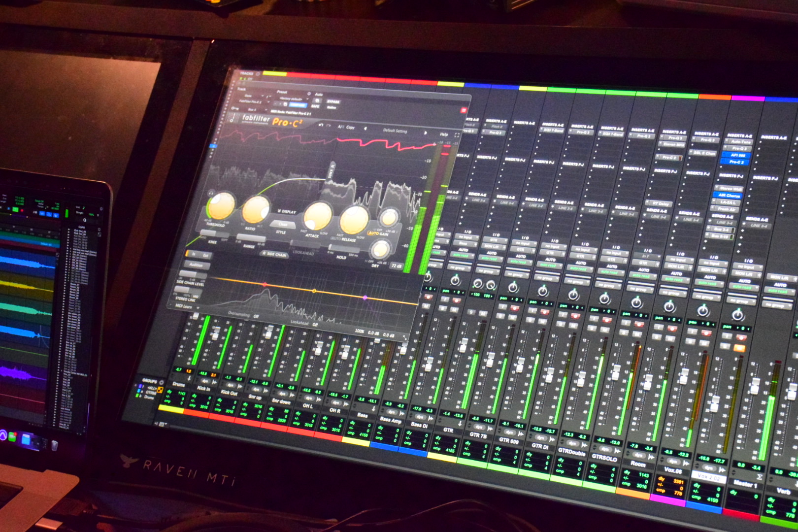Click the volume fader on the Vox.06 channel

tap(685, 376)
